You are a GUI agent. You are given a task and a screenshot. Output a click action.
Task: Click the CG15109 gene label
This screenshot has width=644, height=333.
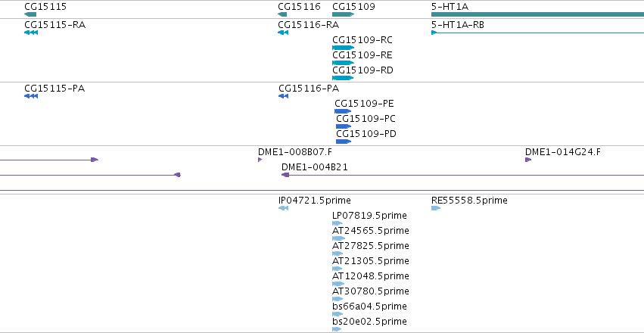coord(353,7)
